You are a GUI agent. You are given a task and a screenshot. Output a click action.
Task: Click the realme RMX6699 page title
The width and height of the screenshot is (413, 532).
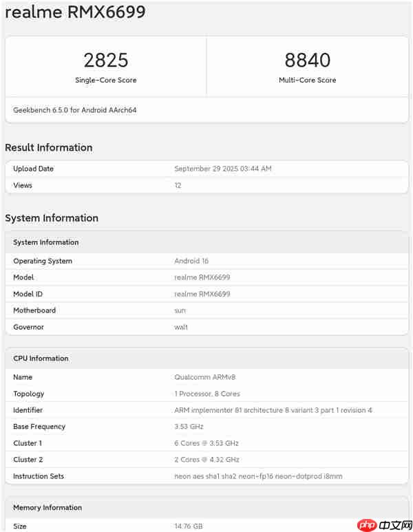[75, 12]
